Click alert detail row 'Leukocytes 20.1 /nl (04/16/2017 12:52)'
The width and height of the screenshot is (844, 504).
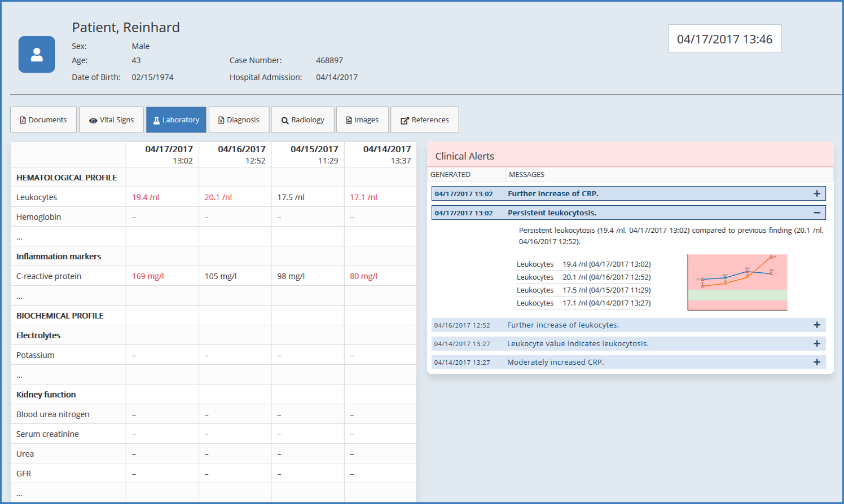tap(583, 277)
